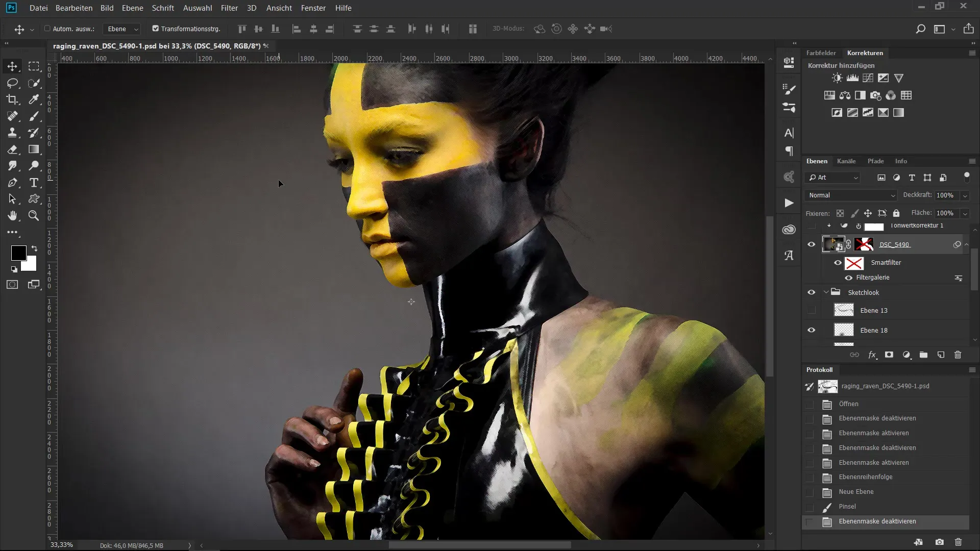
Task: Open Filtergalerie blending options icon
Action: 959,278
